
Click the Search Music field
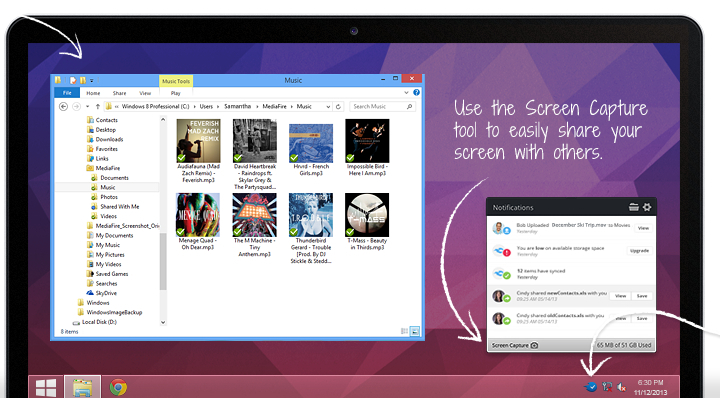tap(382, 107)
